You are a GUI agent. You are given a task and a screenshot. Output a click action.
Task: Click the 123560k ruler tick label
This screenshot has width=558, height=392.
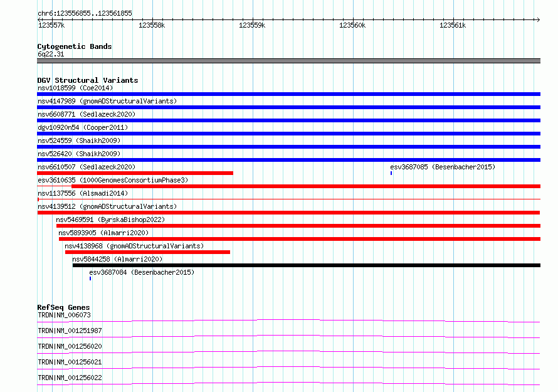click(352, 25)
